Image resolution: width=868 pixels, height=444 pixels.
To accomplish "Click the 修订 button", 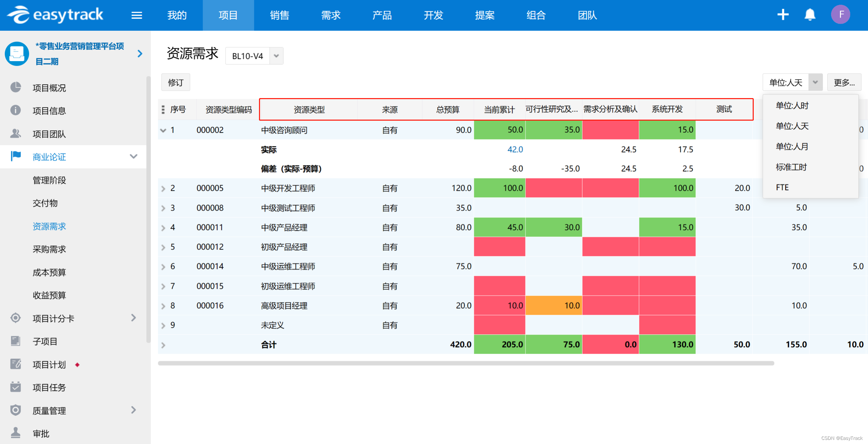I will tap(176, 82).
